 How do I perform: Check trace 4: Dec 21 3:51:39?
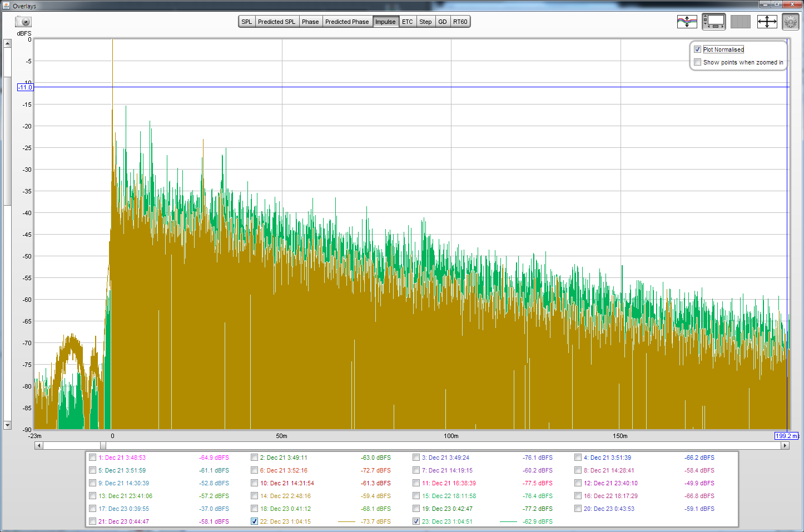click(x=578, y=458)
